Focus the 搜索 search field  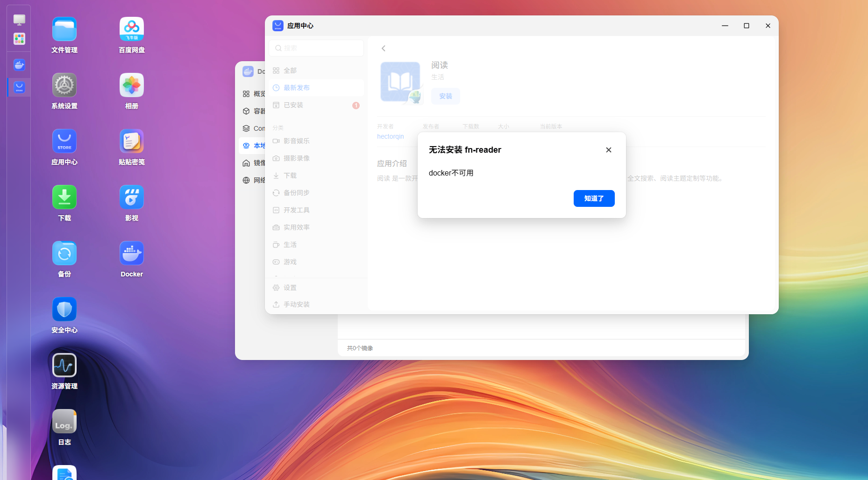(316, 48)
